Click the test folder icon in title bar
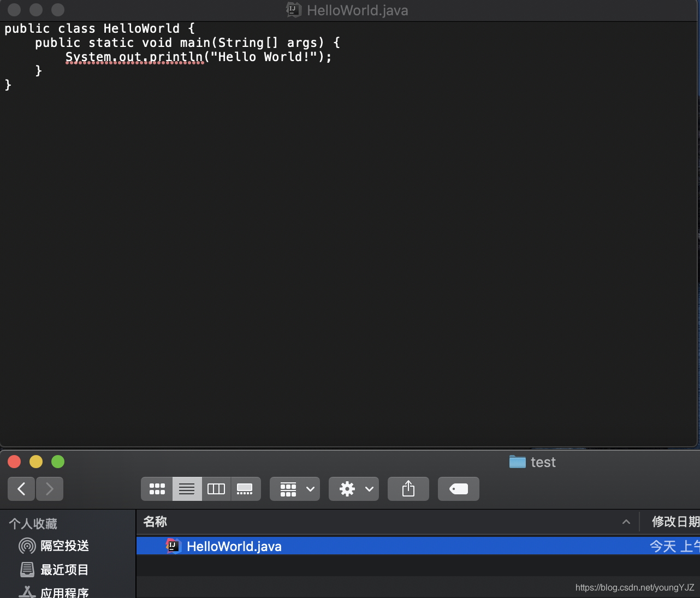Viewport: 700px width, 598px height. click(x=517, y=462)
